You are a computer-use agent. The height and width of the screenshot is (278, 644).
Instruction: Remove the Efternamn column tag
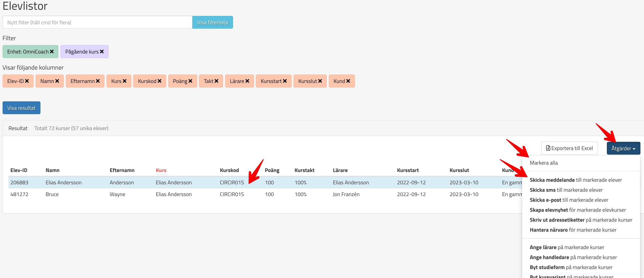point(98,81)
